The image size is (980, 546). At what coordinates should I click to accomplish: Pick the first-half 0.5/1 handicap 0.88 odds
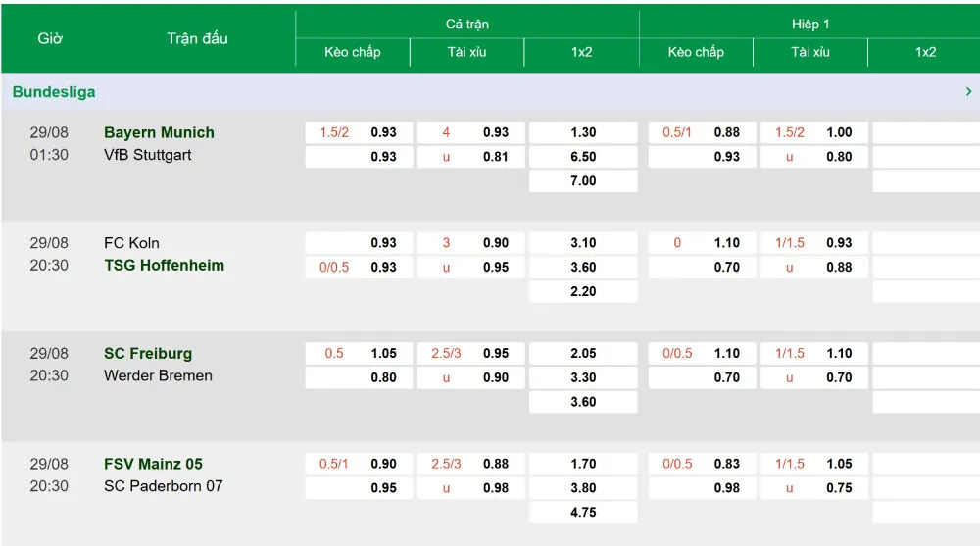click(702, 132)
